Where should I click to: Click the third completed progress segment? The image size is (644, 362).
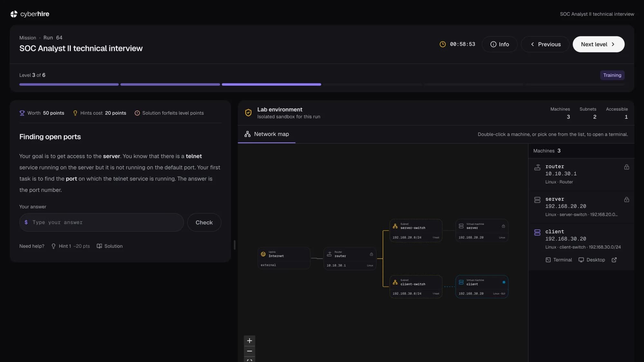[271, 84]
